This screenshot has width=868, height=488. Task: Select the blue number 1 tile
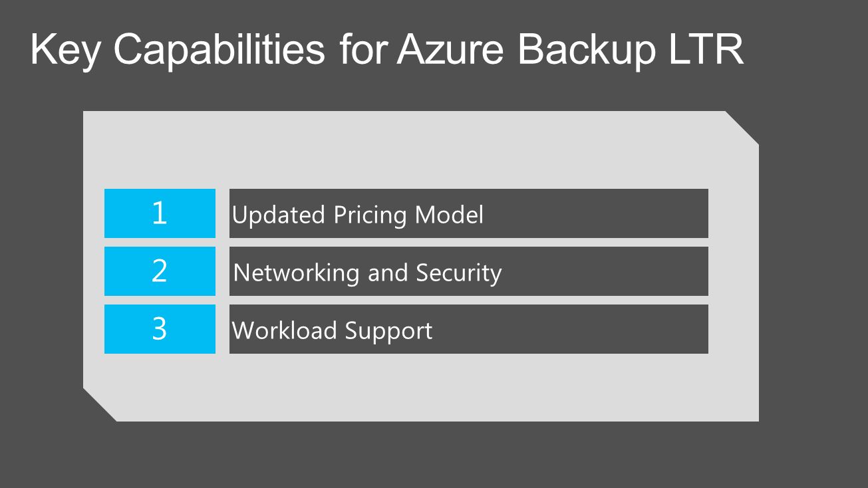[x=160, y=213]
